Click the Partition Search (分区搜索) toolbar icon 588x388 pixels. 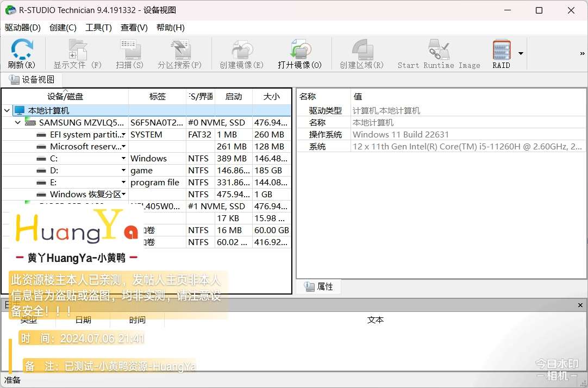[180, 49]
